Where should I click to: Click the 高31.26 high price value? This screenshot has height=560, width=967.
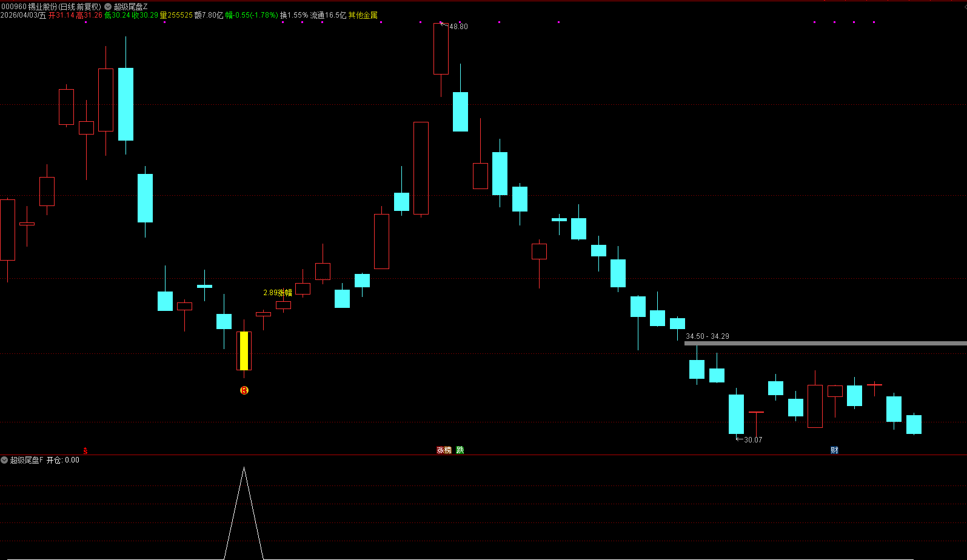[89, 15]
